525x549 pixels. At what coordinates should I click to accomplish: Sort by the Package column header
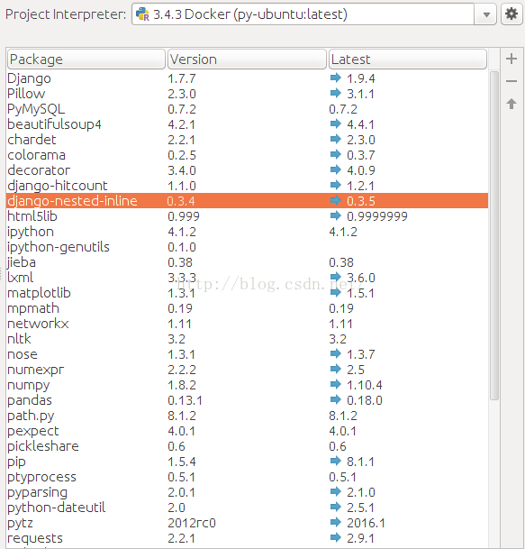86,59
